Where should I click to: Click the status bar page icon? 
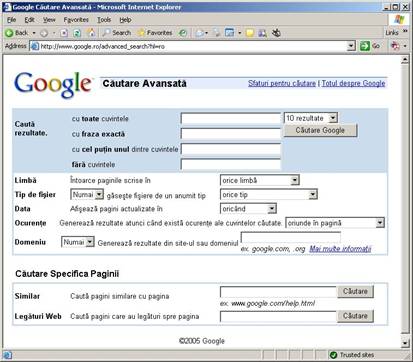[x=7, y=355]
